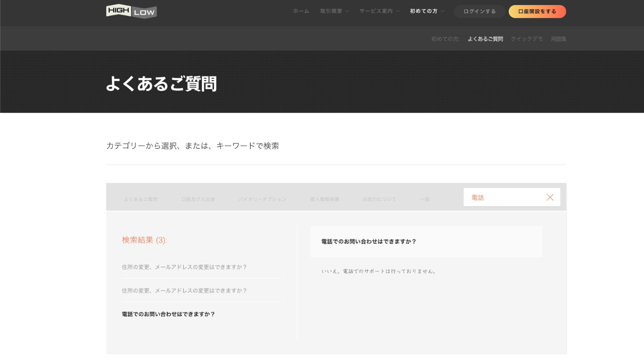Click the 口座開設をする button
The width and height of the screenshot is (644, 362).
(x=537, y=12)
